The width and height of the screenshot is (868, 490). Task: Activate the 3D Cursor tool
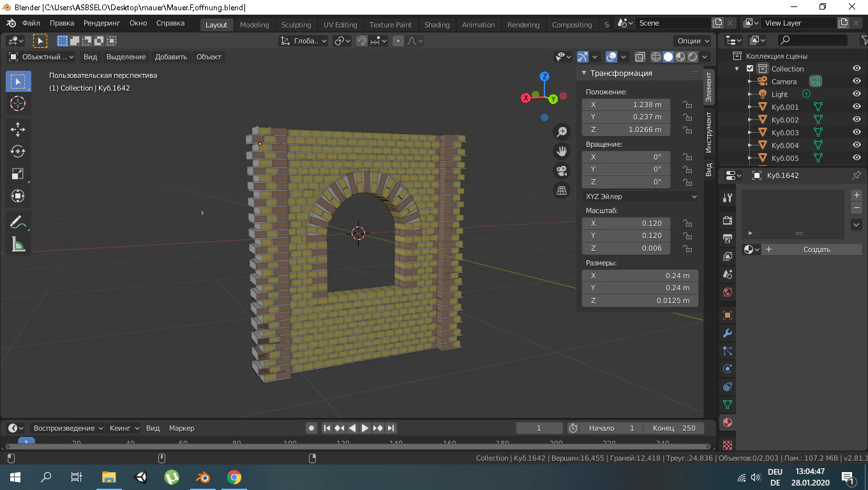[18, 103]
